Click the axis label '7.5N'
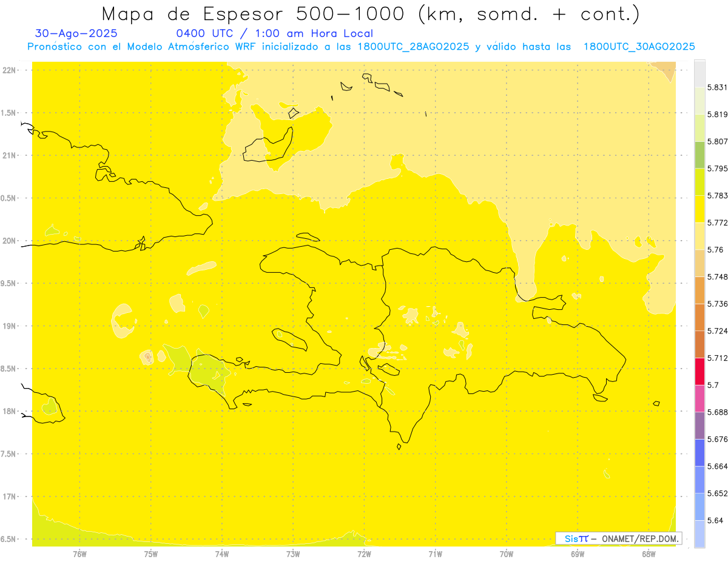 tap(9, 454)
